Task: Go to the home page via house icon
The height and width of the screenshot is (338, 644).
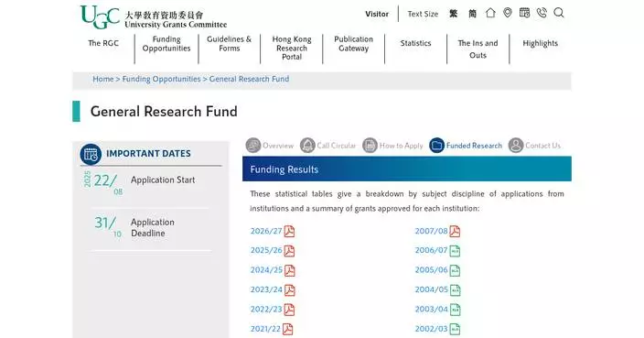Action: [x=490, y=13]
